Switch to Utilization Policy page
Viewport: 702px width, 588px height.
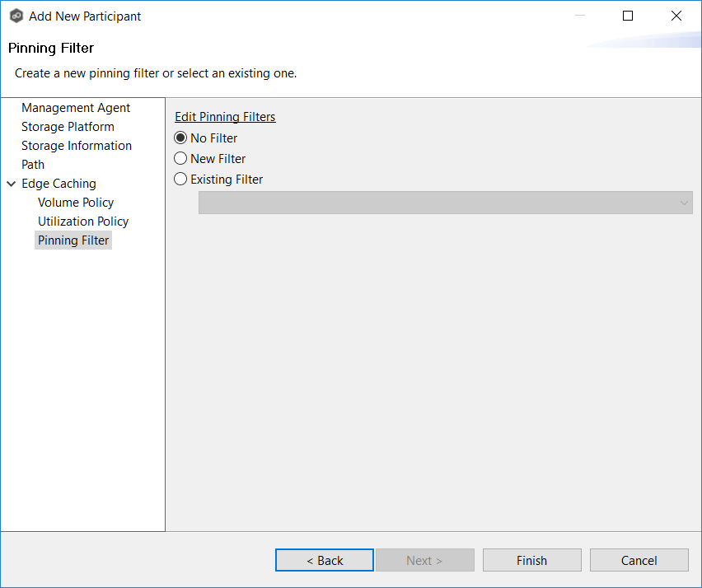(x=83, y=222)
